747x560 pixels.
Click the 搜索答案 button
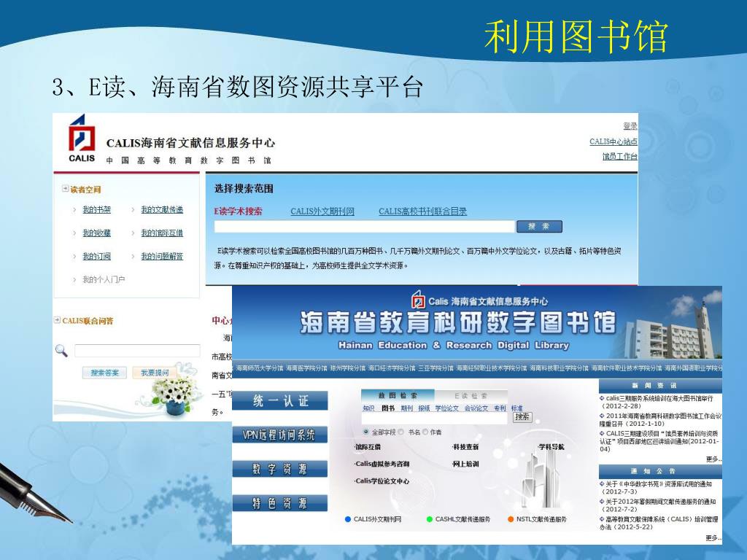pyautogui.click(x=105, y=373)
